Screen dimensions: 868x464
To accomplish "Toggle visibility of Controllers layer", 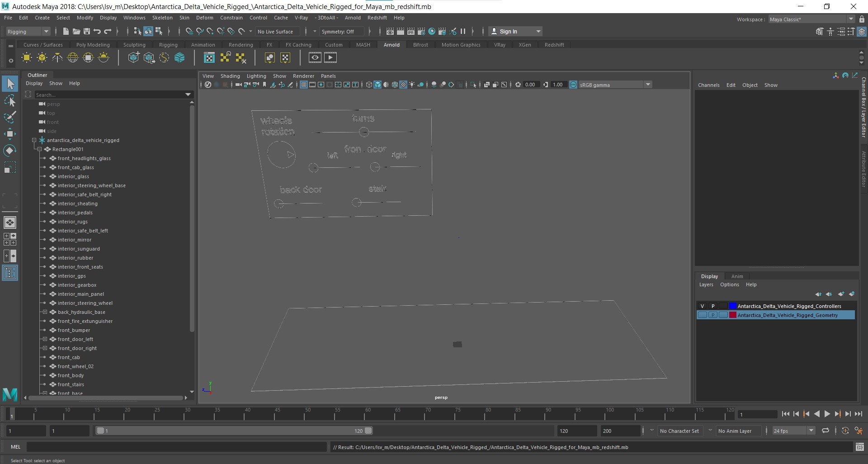I will pyautogui.click(x=702, y=306).
